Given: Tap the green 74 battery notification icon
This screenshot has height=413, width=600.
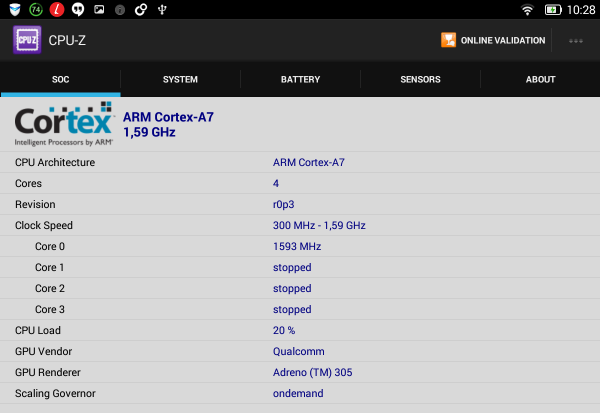Looking at the screenshot, I should [36, 10].
